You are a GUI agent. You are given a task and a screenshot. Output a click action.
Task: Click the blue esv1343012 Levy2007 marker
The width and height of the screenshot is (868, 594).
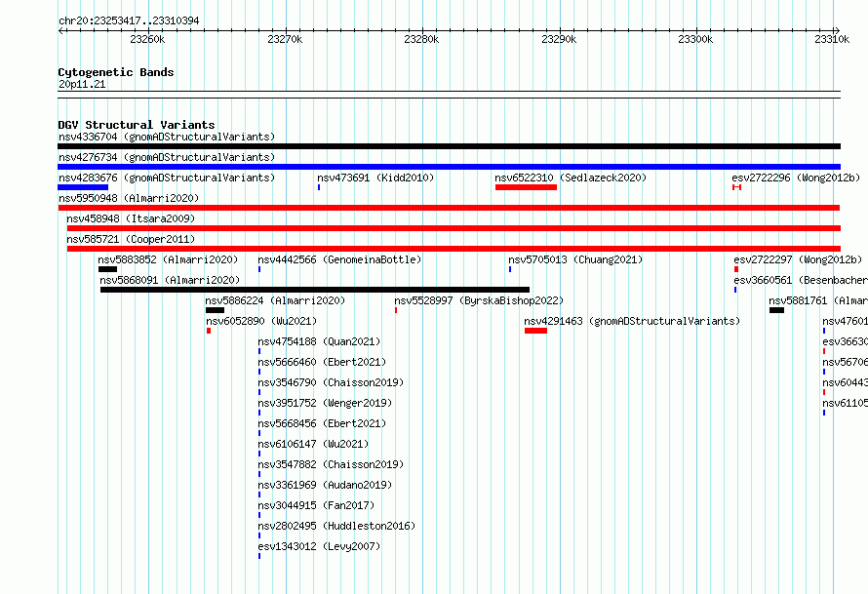(259, 556)
